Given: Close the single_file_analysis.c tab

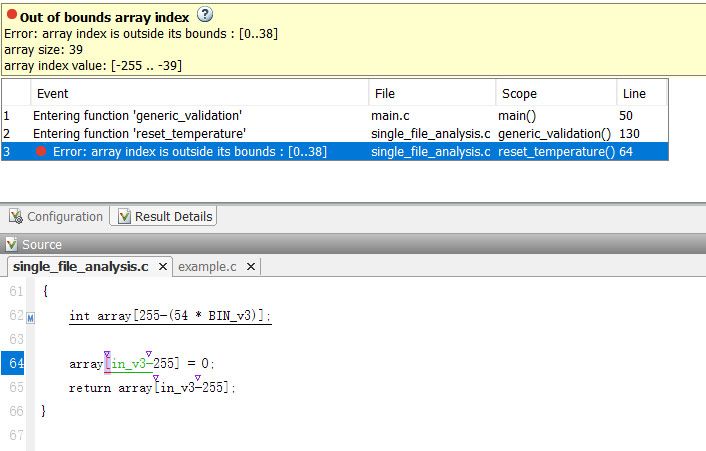Looking at the screenshot, I should pyautogui.click(x=161, y=266).
